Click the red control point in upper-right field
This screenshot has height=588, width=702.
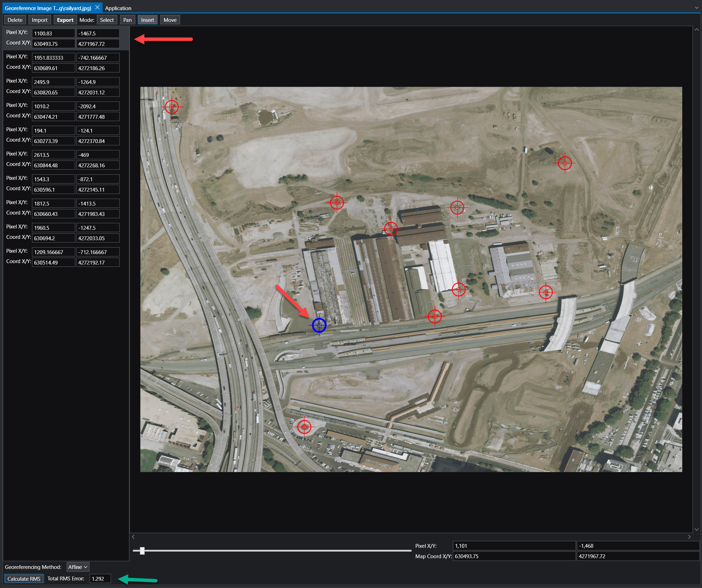(x=565, y=163)
